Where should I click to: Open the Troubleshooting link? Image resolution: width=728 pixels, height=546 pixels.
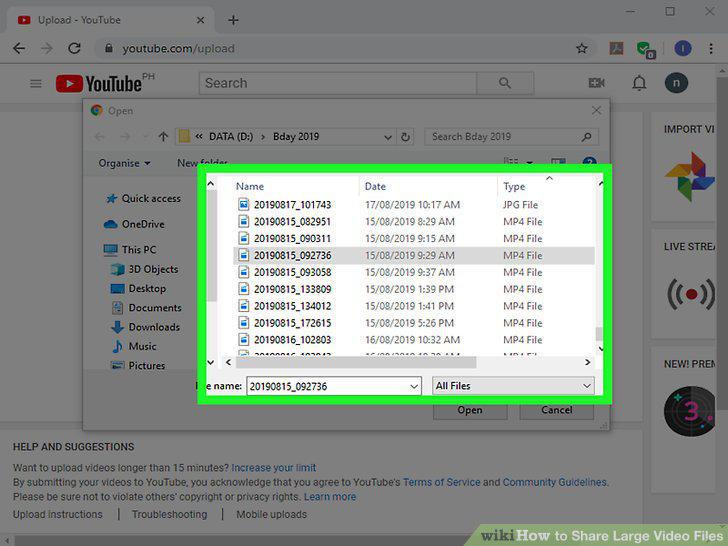point(169,514)
